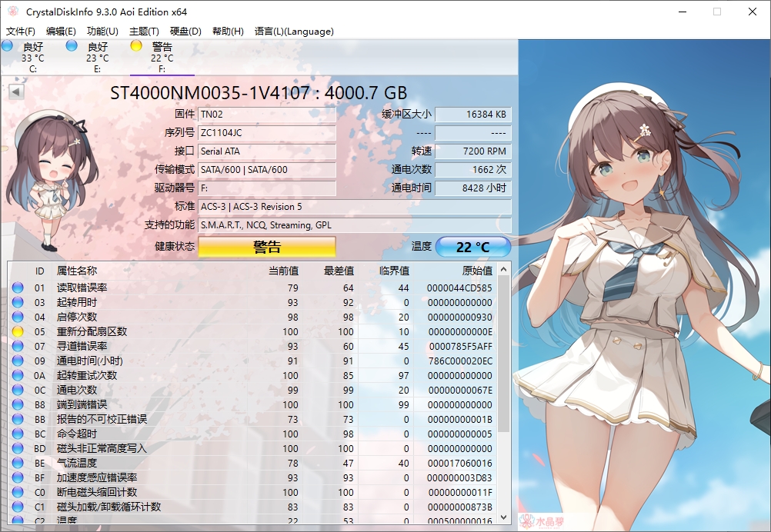Click the scroll up arrow of the attribute list
The width and height of the screenshot is (771, 532).
503,269
